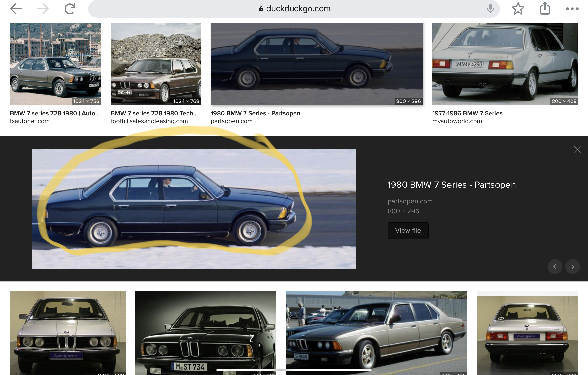Viewport: 588px width, 375px height.
Task: Click the View file button
Action: coord(408,230)
